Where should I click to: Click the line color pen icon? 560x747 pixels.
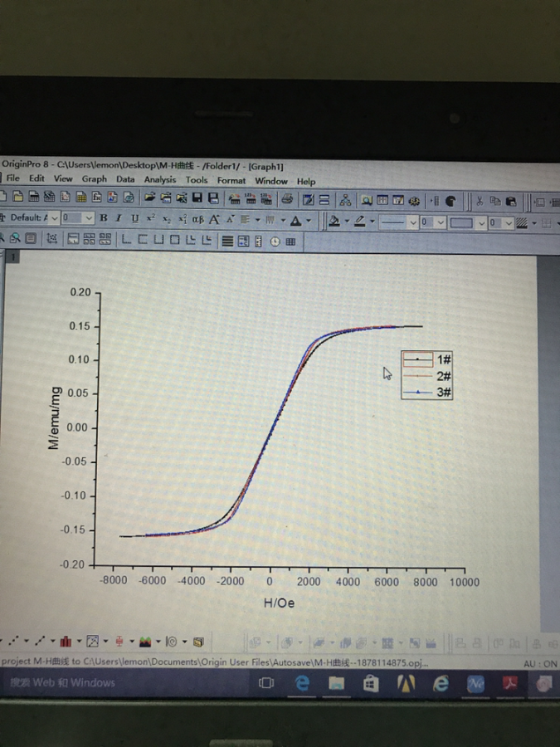(359, 222)
